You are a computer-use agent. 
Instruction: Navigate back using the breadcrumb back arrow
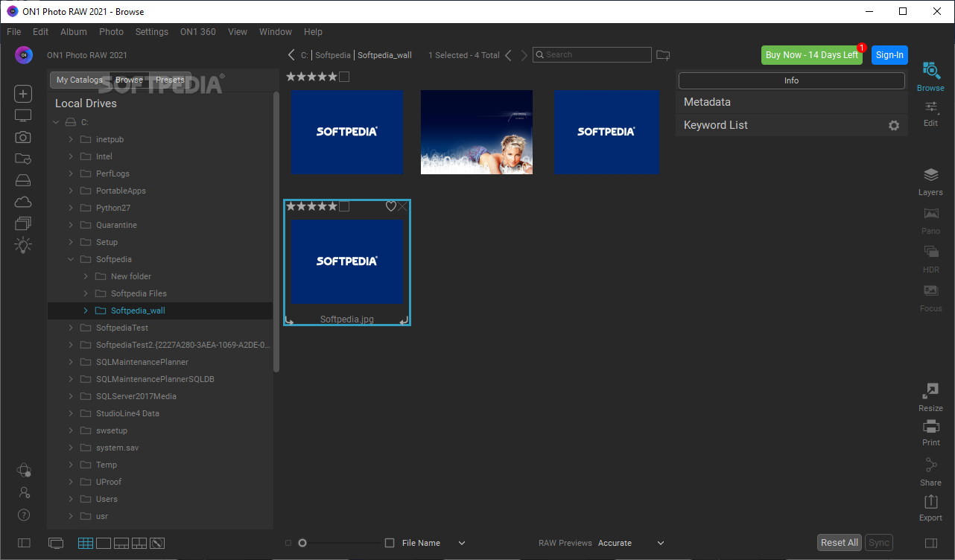291,55
